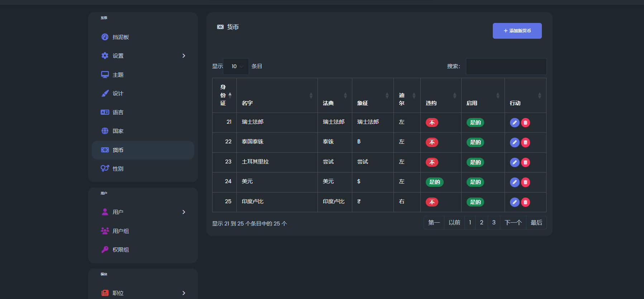Select 语言 in the sidebar menu
This screenshot has width=644, height=299.
tap(118, 112)
